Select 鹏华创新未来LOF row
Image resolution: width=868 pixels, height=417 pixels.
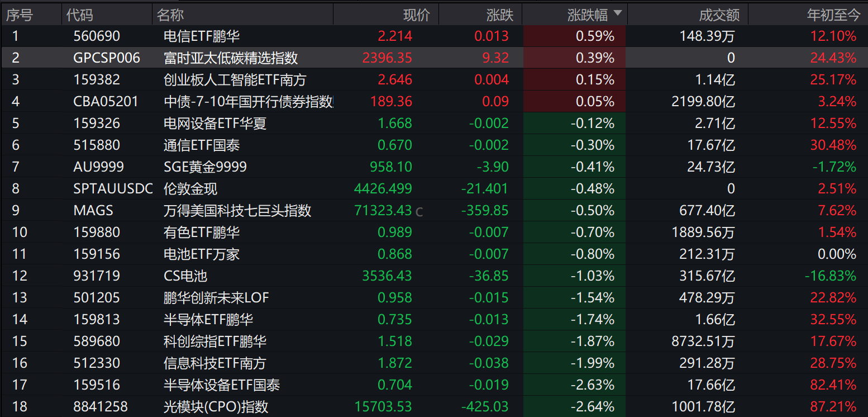tap(434, 298)
